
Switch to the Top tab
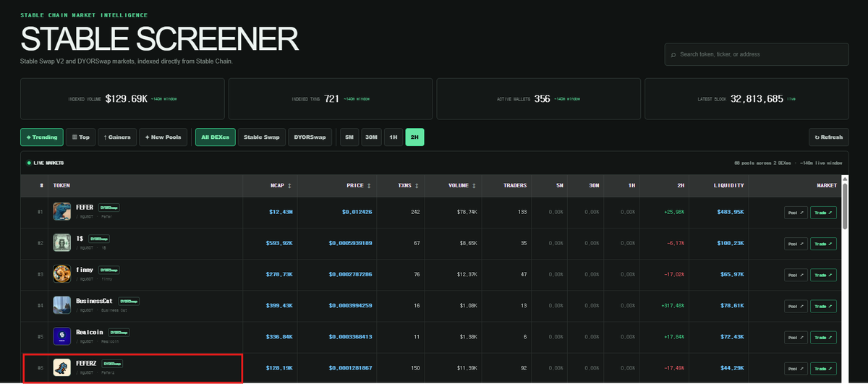(x=80, y=137)
